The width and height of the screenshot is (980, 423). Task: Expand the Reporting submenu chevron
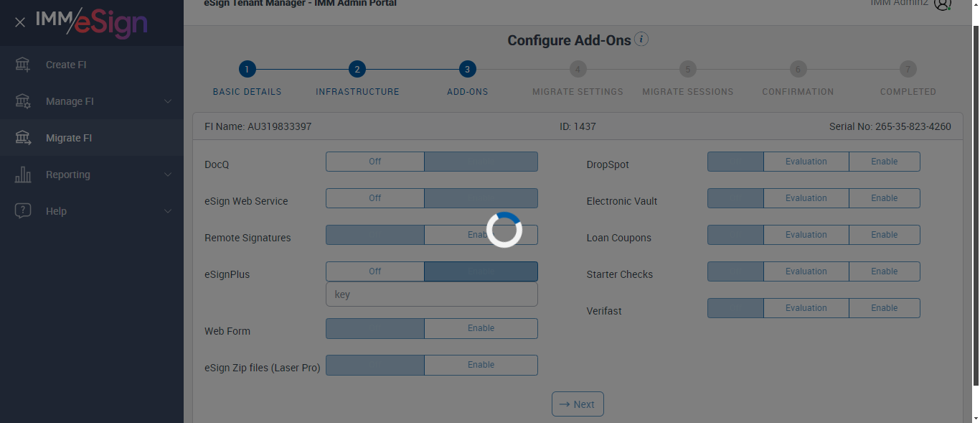click(x=168, y=175)
